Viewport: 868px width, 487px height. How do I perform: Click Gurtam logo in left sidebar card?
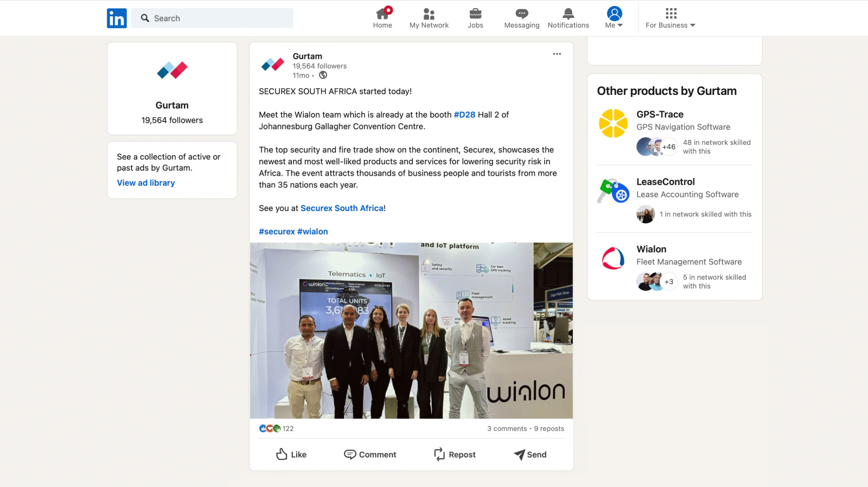pyautogui.click(x=172, y=71)
